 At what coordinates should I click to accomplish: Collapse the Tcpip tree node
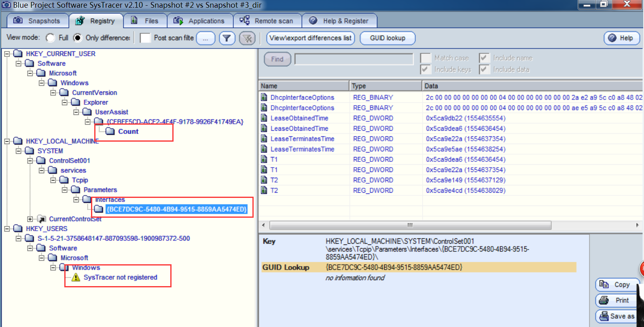53,180
